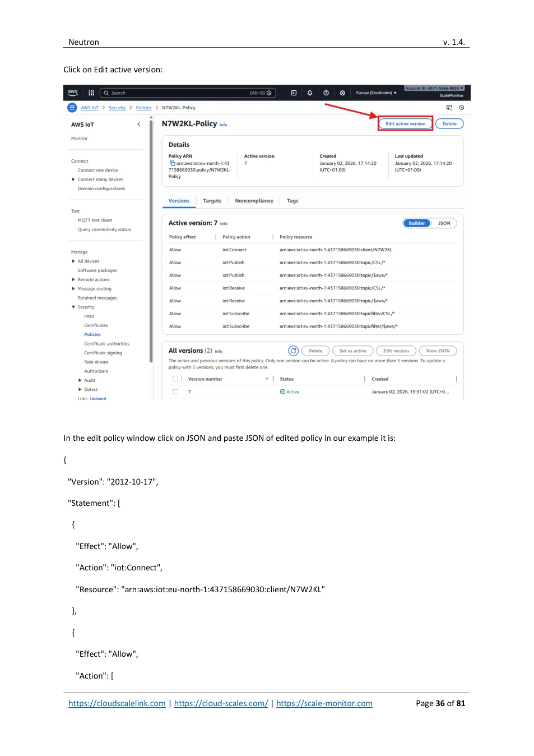Click the clock icon below the account bar
534x756 pixels.
click(462, 108)
